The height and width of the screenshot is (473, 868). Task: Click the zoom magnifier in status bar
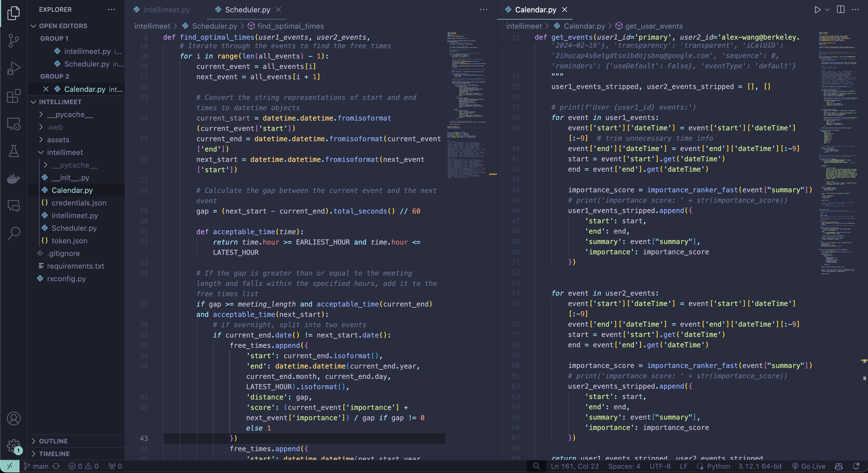pos(536,466)
